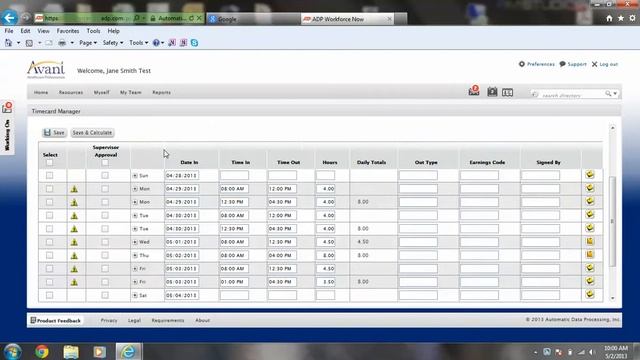This screenshot has width=640, height=360.
Task: Open Chrome from the taskbar
Action: 42,351
